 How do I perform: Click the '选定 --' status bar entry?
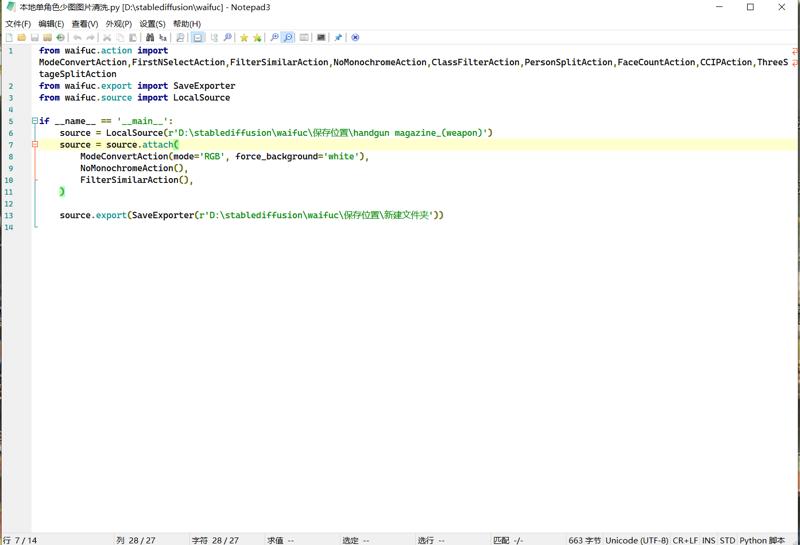[x=356, y=540]
